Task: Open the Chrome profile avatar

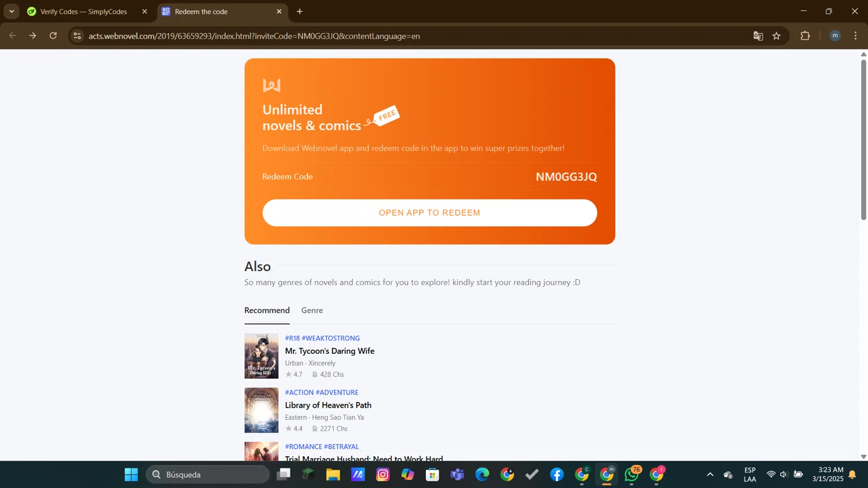Action: 835,36
